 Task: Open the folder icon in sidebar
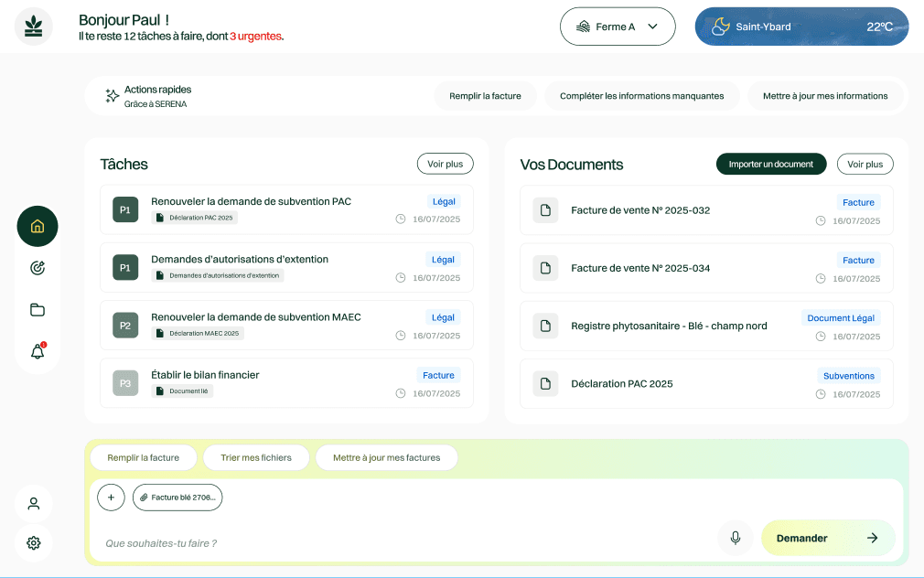click(38, 310)
